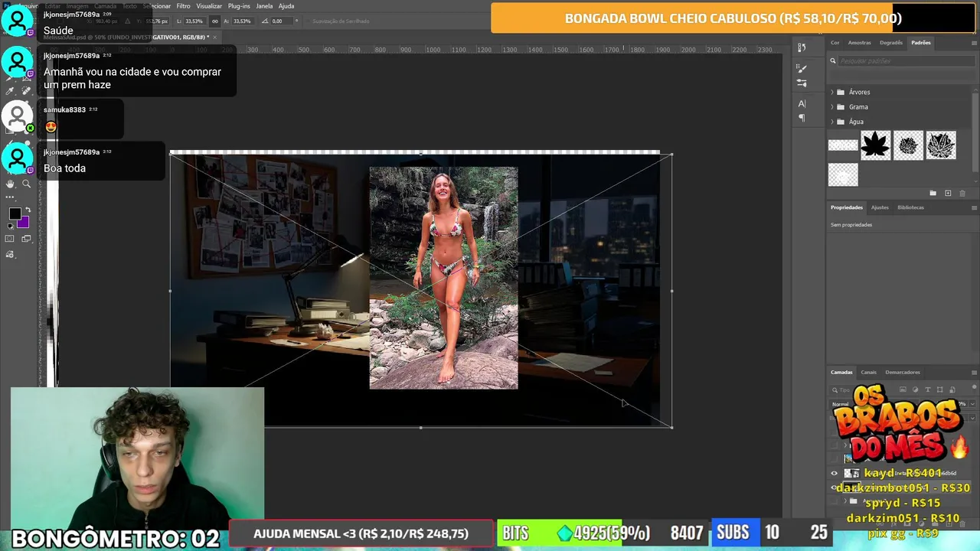Switch to the Demarcadores tab
The height and width of the screenshot is (551, 980).
pyautogui.click(x=903, y=372)
